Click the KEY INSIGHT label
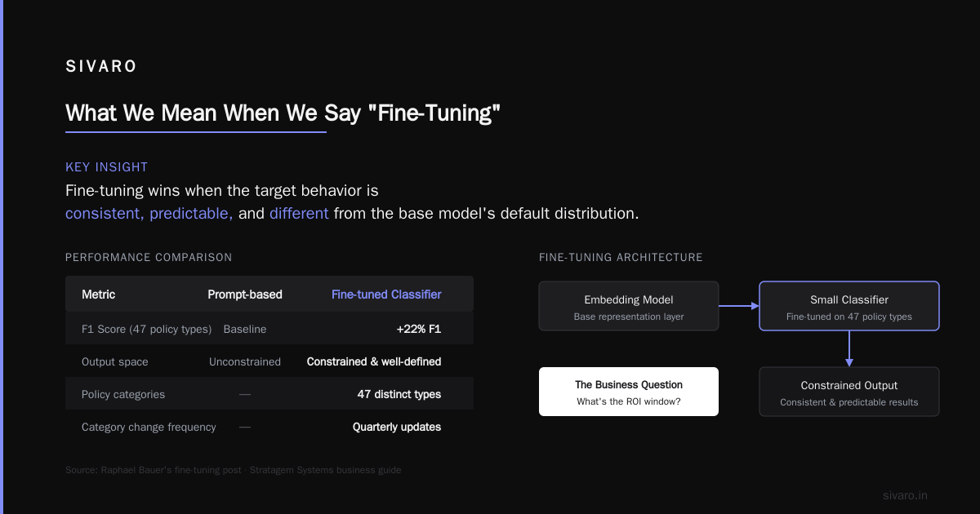980x514 pixels. coord(106,167)
